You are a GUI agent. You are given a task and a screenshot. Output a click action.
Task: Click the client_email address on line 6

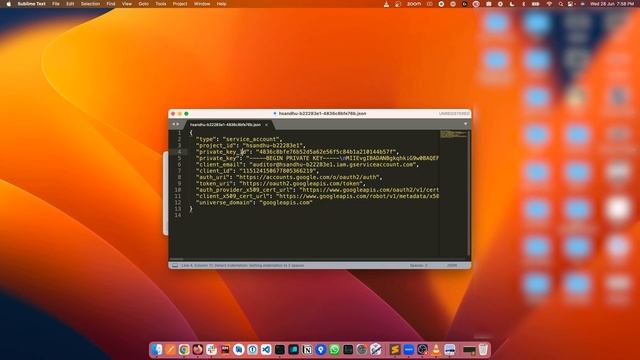pyautogui.click(x=332, y=164)
